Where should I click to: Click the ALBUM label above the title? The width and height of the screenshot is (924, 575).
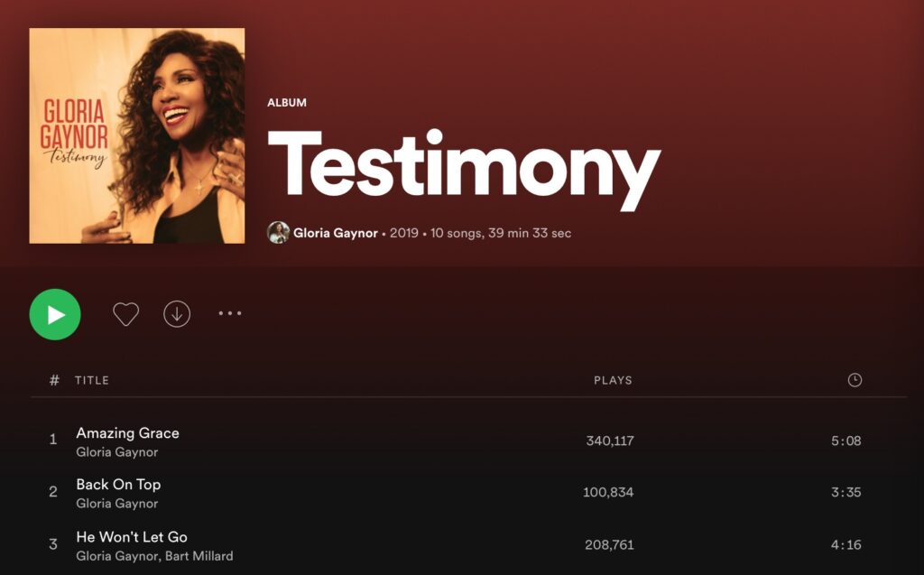point(287,103)
